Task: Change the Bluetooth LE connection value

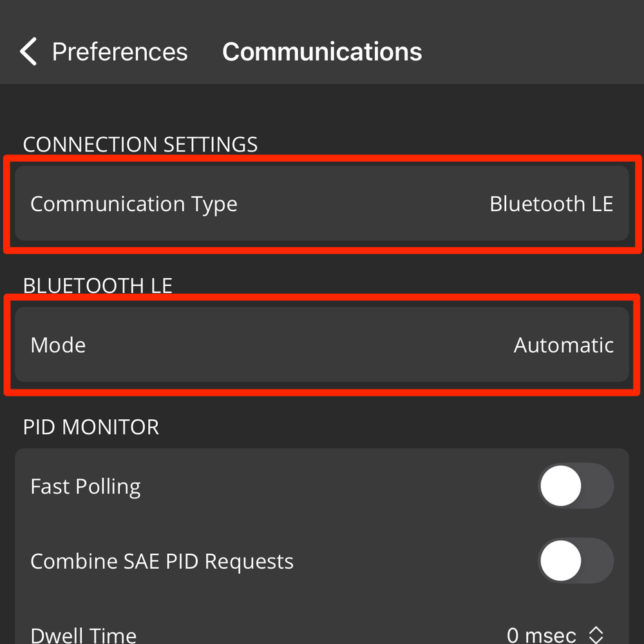Action: click(551, 204)
